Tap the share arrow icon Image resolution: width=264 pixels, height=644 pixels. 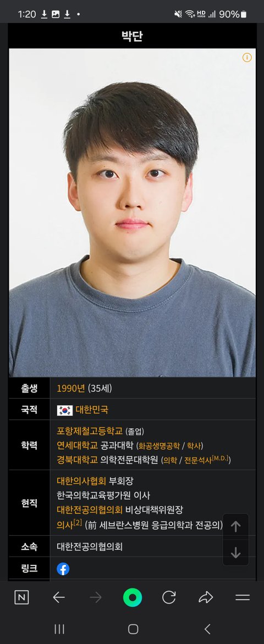(206, 597)
